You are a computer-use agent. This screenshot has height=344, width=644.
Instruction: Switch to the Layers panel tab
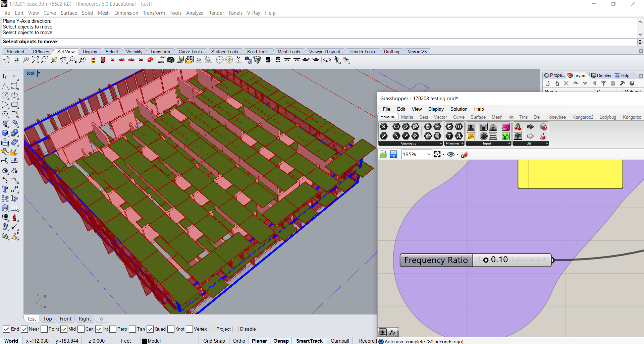577,75
